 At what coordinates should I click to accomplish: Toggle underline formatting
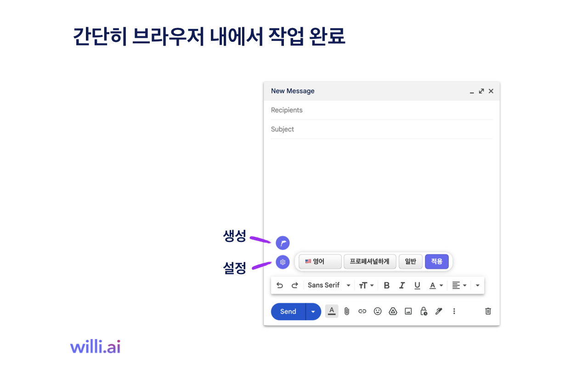(417, 285)
